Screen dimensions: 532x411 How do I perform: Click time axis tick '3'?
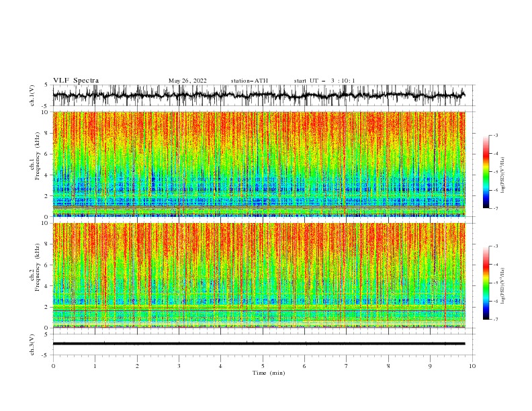coord(179,366)
